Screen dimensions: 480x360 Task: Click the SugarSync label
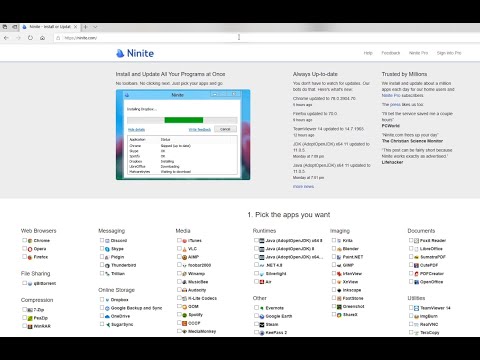[122, 324]
